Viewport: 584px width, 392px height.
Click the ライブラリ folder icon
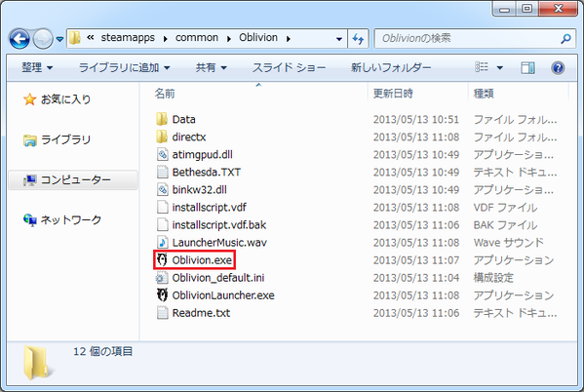(30, 140)
